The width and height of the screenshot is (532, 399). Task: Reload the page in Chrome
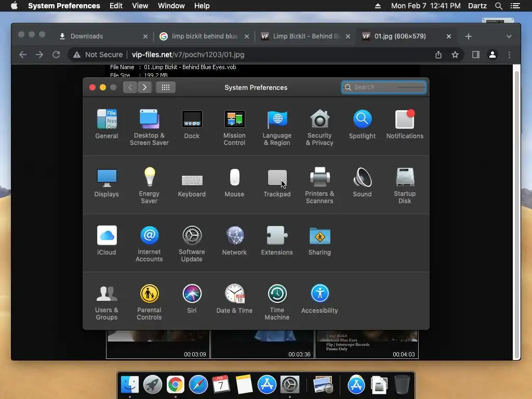[56, 55]
